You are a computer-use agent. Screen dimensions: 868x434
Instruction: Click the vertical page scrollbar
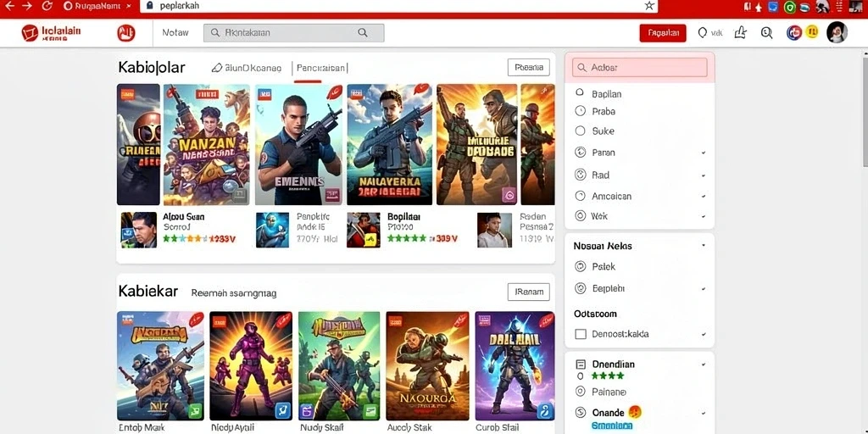[865, 111]
